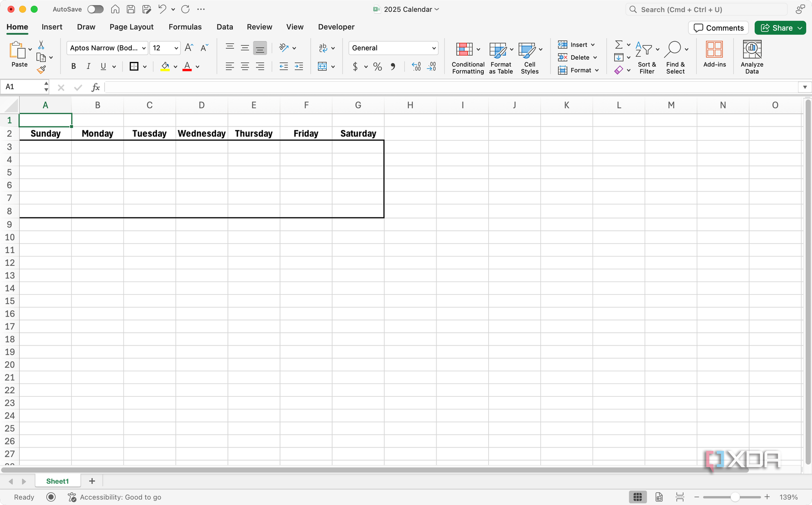The image size is (812, 505).
Task: Increase font size with A up
Action: click(189, 48)
